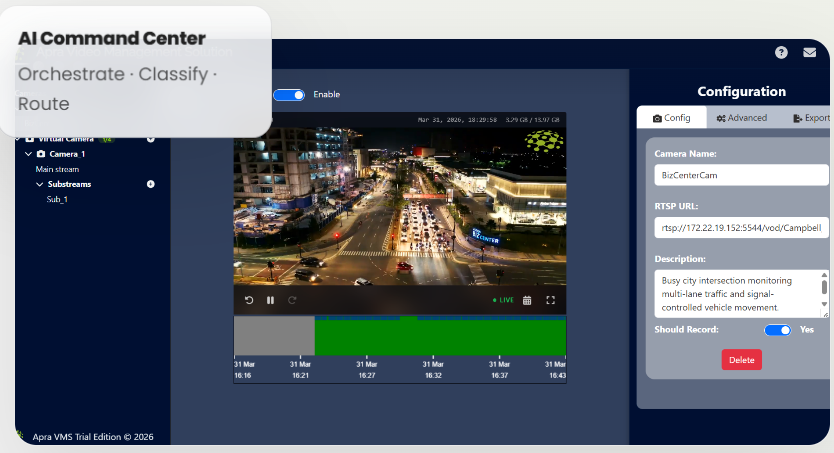Click the red Delete button
The height and width of the screenshot is (453, 834).
[741, 360]
